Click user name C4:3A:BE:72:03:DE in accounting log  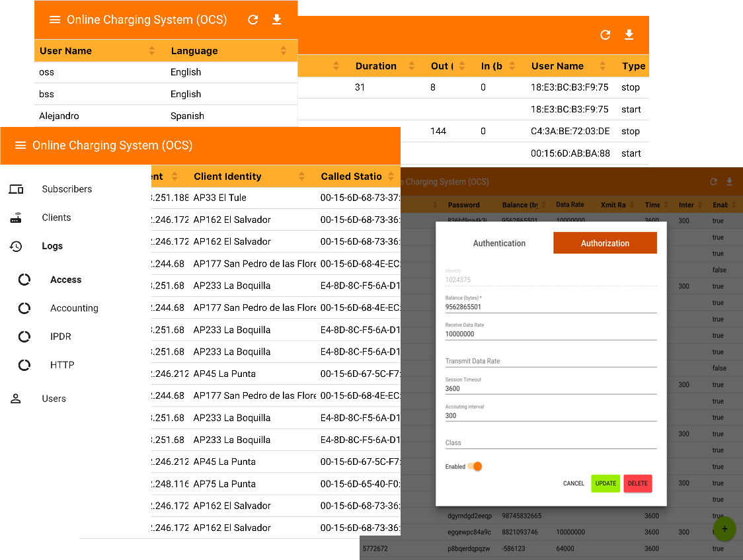[570, 131]
